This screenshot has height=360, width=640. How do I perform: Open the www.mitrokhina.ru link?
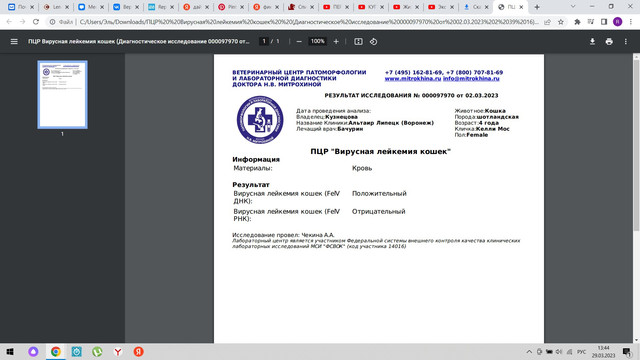click(413, 78)
